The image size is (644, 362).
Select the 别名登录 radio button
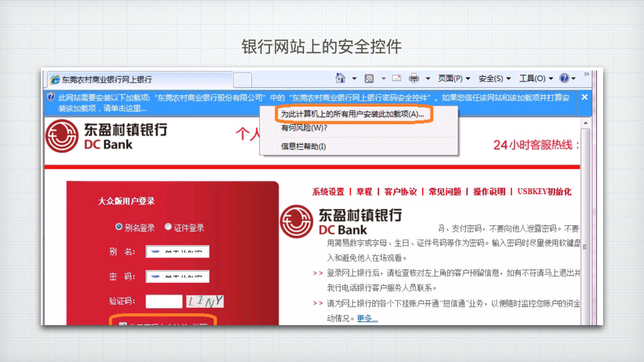click(x=119, y=227)
